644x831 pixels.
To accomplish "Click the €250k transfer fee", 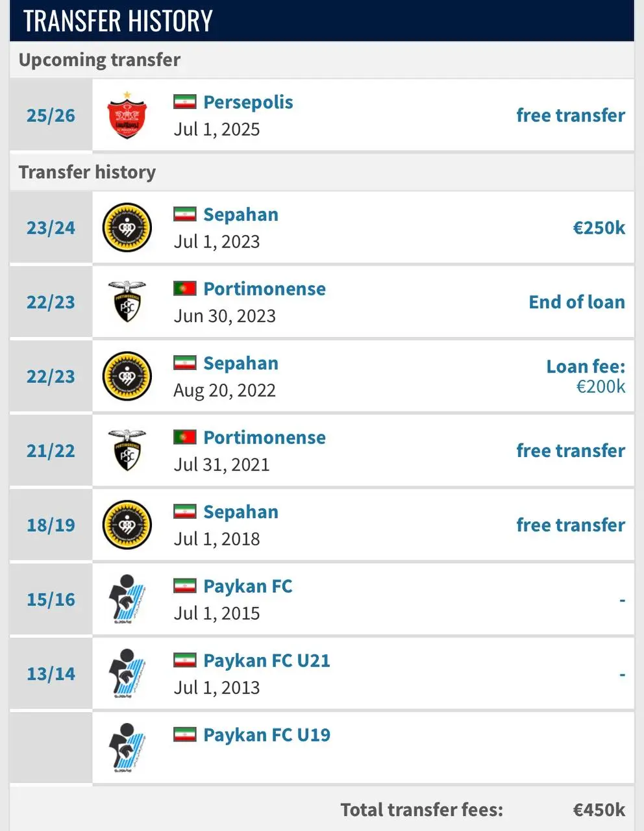I will pyautogui.click(x=599, y=228).
